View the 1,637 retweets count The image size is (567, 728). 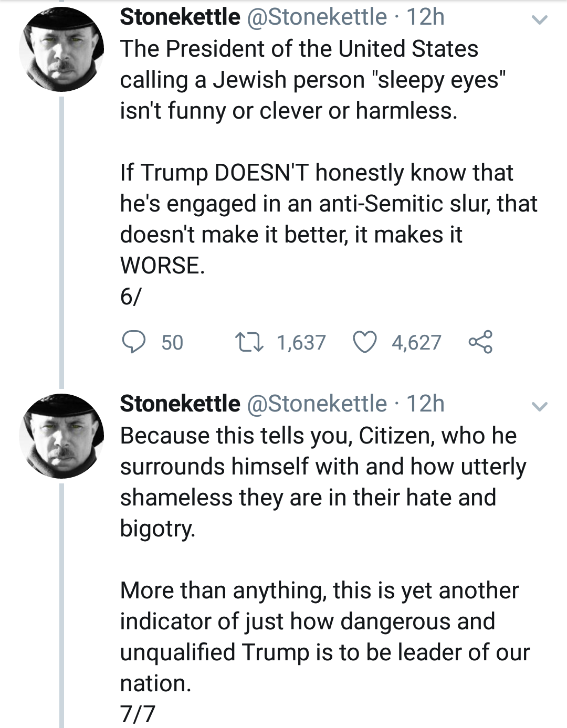pos(301,343)
